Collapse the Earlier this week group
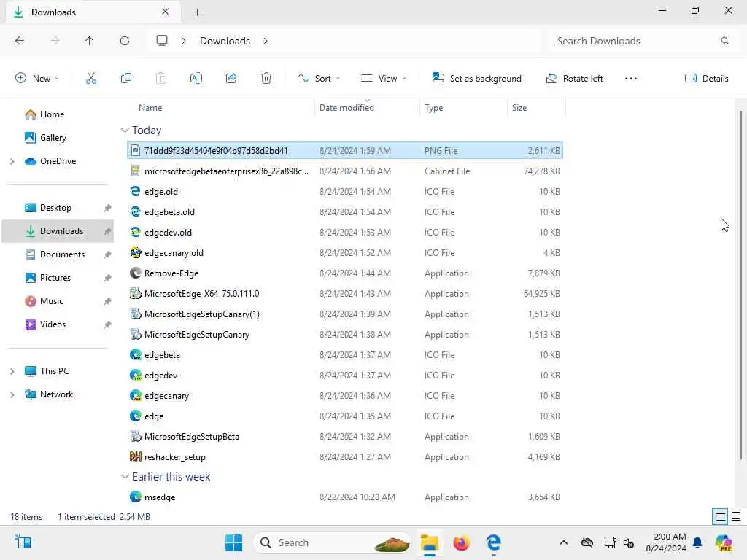The image size is (747, 560). 125,477
